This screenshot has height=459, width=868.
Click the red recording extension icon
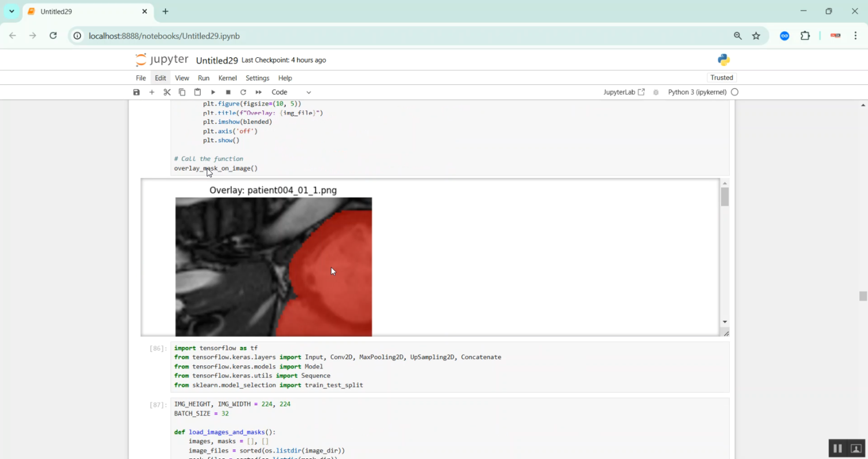point(835,36)
